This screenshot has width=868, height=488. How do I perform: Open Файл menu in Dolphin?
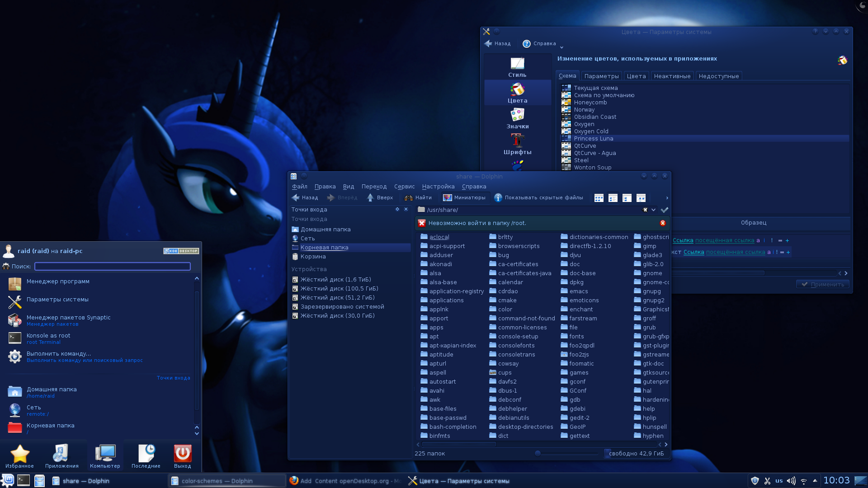coord(299,186)
